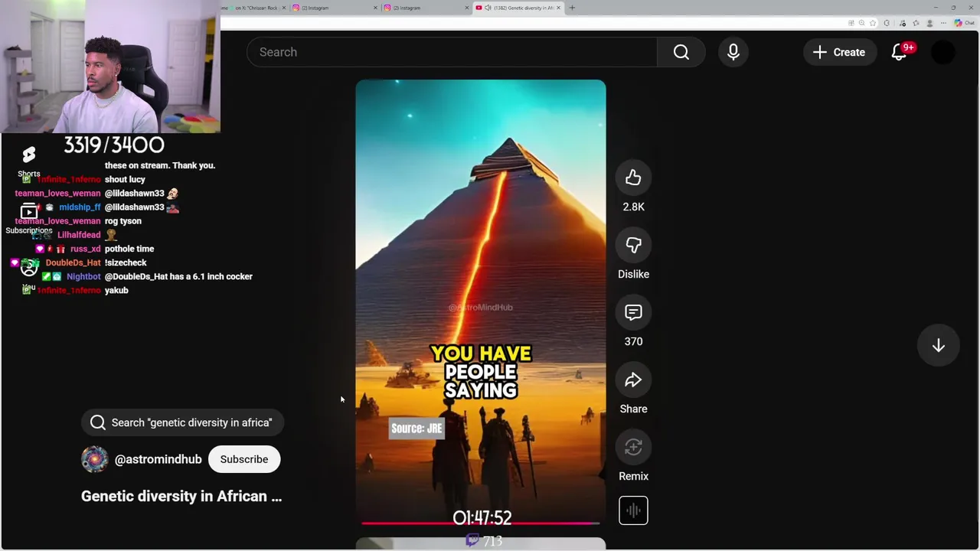The width and height of the screenshot is (980, 551).
Task: Click chat message "yakub"
Action: [x=116, y=290]
